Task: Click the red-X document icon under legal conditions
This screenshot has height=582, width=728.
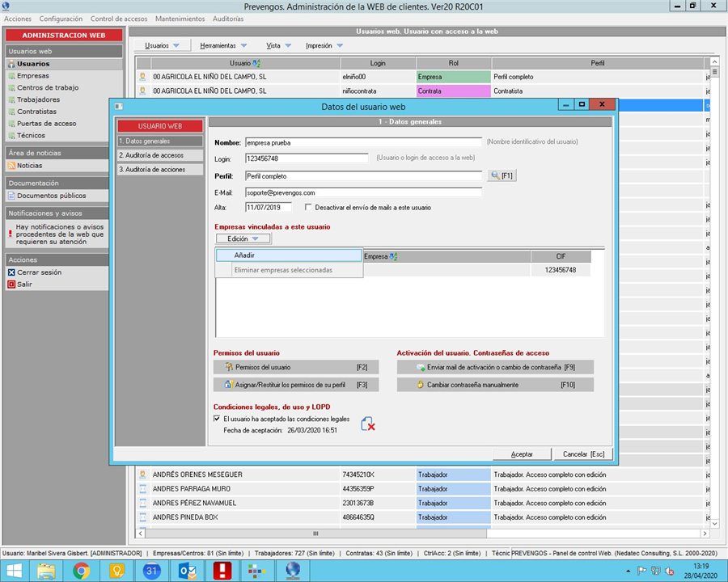Action: pyautogui.click(x=367, y=423)
